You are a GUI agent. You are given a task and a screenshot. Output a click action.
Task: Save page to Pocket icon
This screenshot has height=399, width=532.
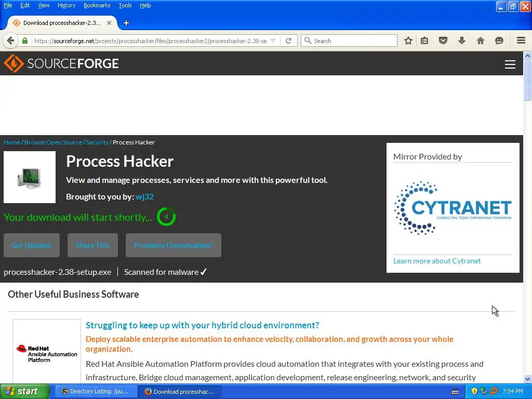click(443, 41)
